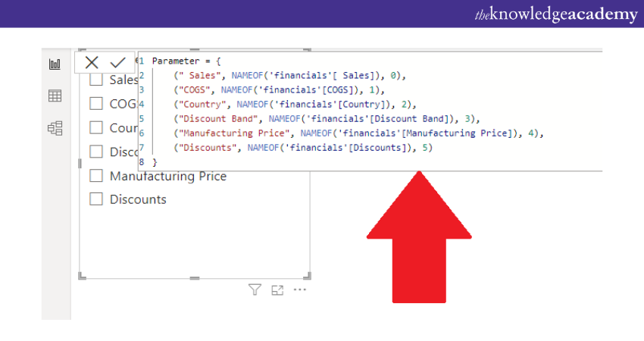
Task: Check the Discounts checkbox
Action: coord(96,199)
